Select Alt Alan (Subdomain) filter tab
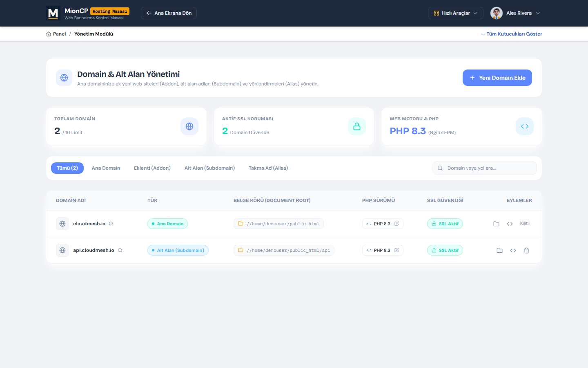The image size is (588, 368). coord(209,168)
